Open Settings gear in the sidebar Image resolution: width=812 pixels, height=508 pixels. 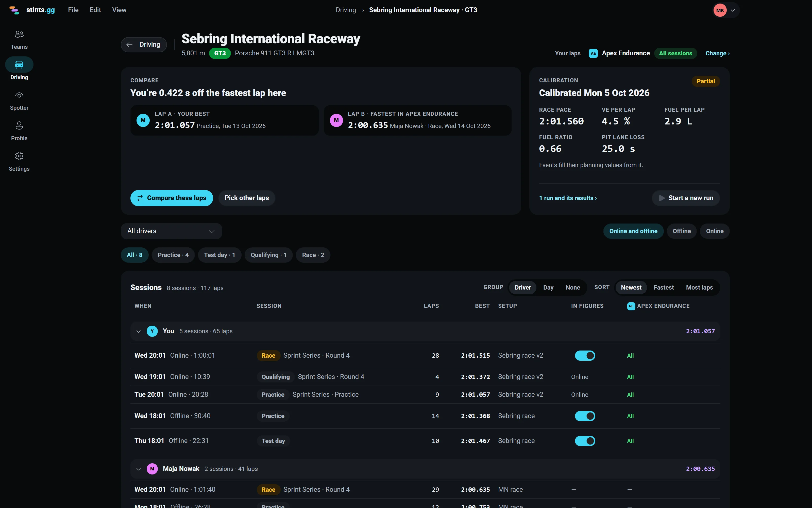(19, 156)
